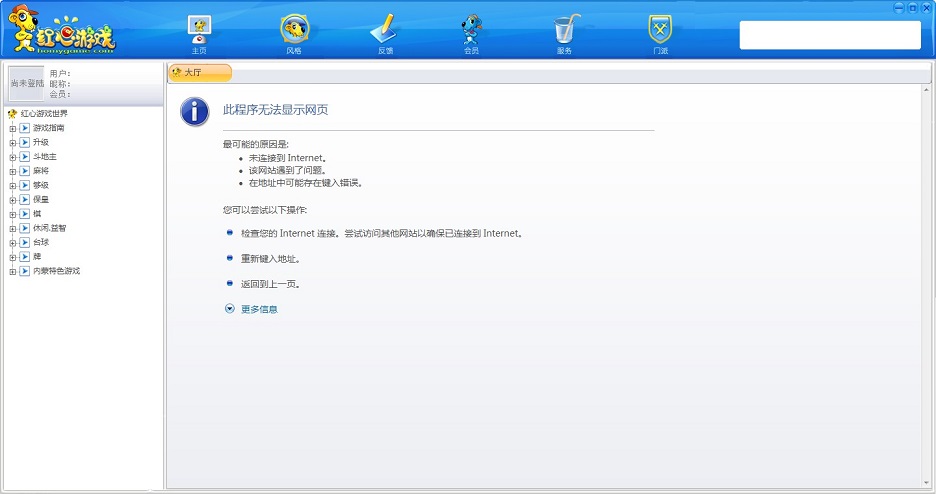Select the 内蒙特色游戏 category label
The image size is (936, 494).
pos(56,271)
